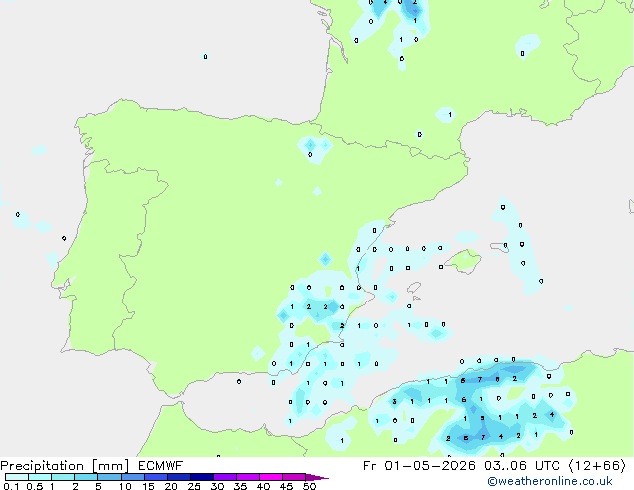The width and height of the screenshot is (634, 490).
Task: Click the "(12+66)" forecast run text
Action: coord(597,466)
